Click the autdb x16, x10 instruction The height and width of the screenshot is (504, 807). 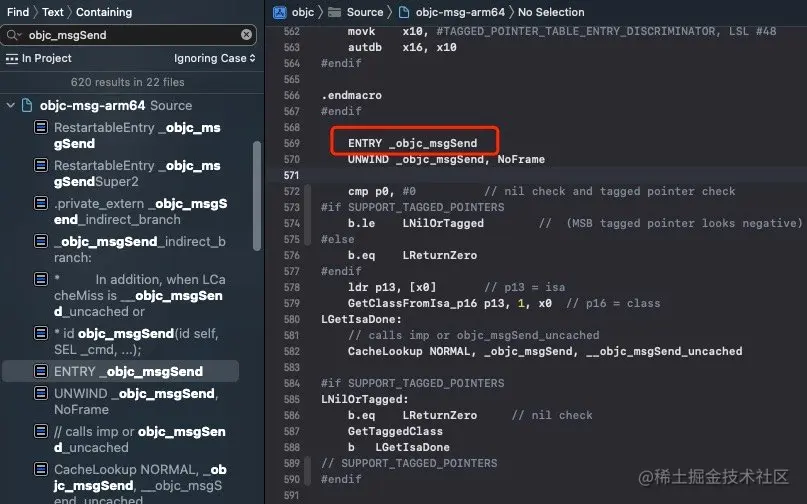point(402,47)
